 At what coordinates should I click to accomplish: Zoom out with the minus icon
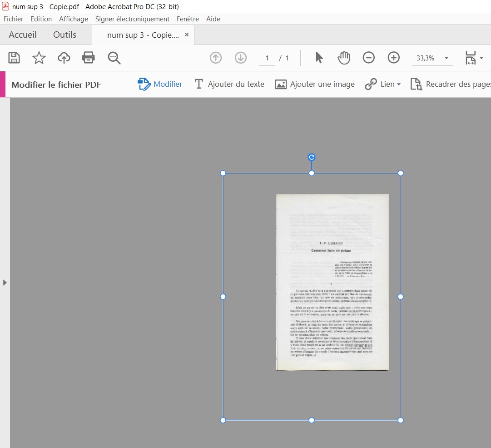[368, 58]
